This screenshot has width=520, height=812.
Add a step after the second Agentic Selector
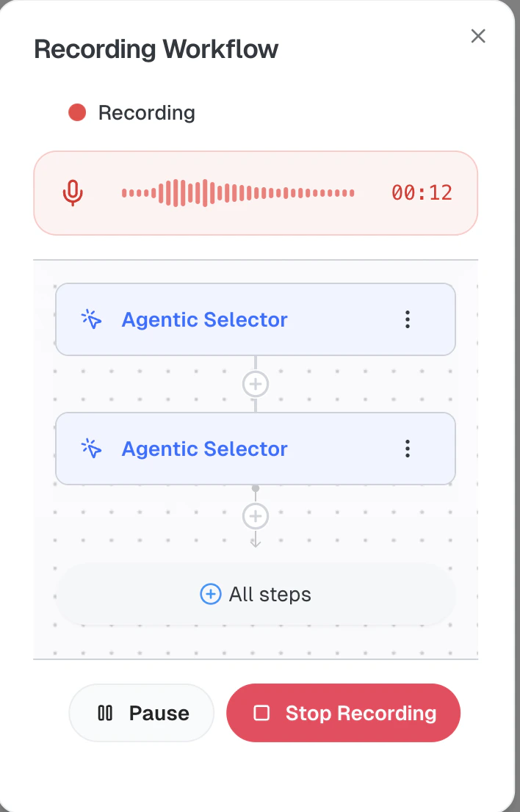(256, 515)
